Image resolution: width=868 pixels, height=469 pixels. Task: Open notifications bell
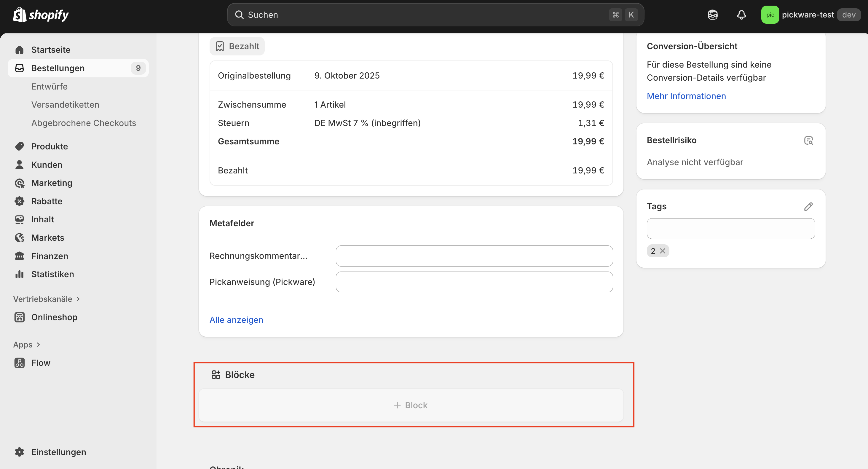(741, 15)
